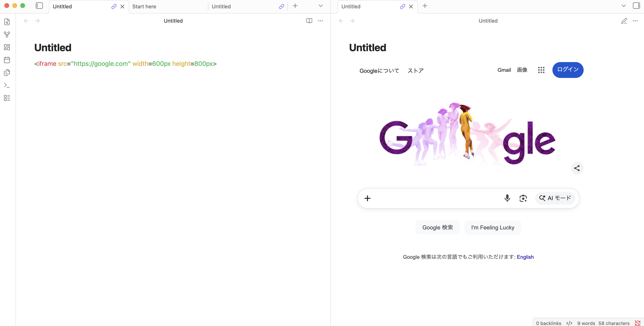The height and width of the screenshot is (326, 644).
Task: Switch left pane to reading view
Action: 309,21
